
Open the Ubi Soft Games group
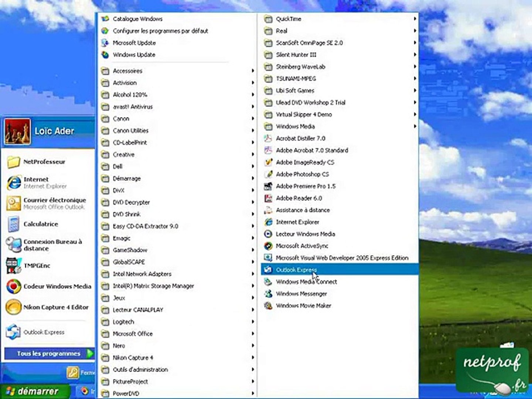click(340, 91)
